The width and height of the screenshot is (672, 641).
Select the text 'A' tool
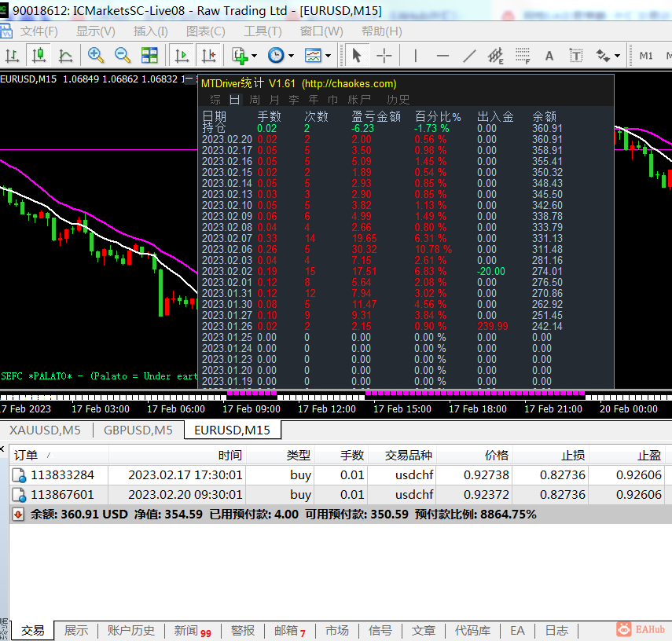click(549, 56)
